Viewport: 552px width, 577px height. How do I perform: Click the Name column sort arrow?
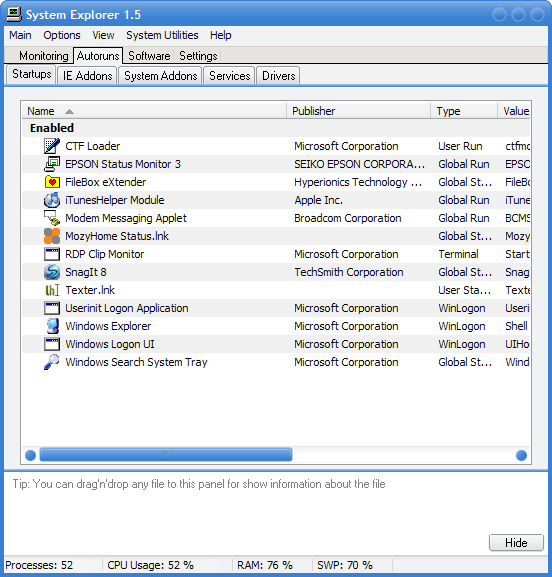(x=69, y=111)
